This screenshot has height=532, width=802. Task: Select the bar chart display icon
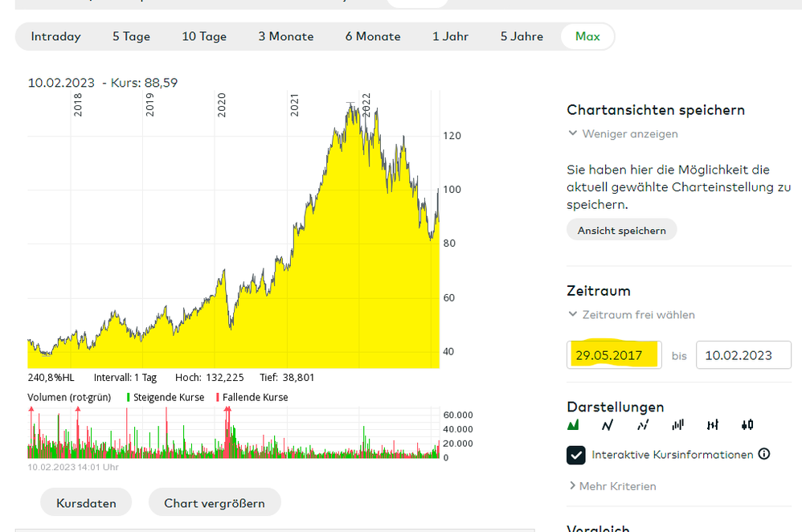click(678, 425)
